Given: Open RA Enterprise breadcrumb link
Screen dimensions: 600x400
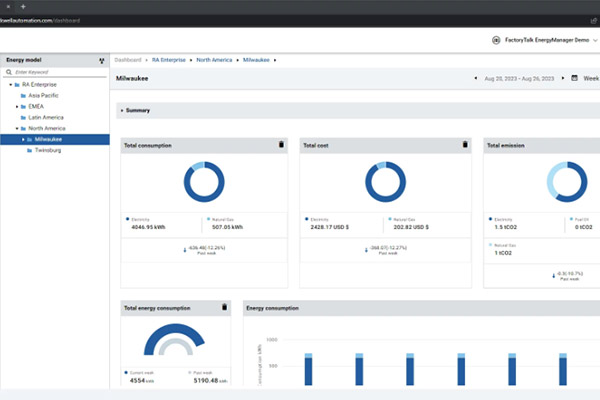Looking at the screenshot, I should tap(169, 60).
